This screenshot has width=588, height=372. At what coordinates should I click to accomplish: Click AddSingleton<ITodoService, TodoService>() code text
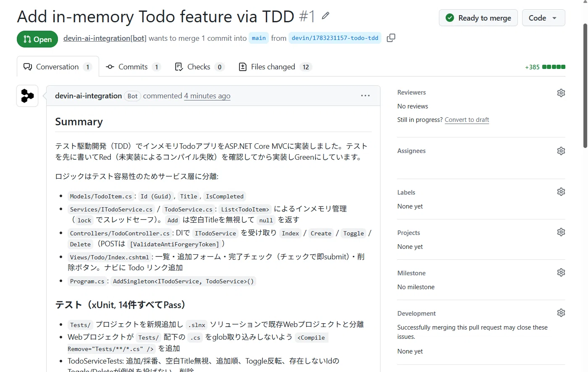[x=184, y=281]
